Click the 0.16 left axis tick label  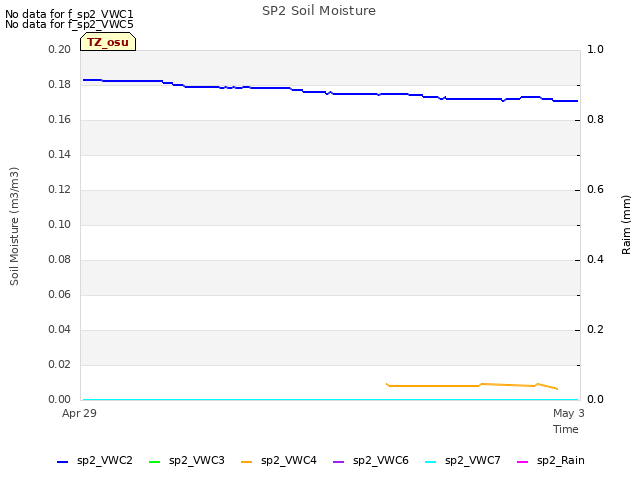pyautogui.click(x=60, y=120)
